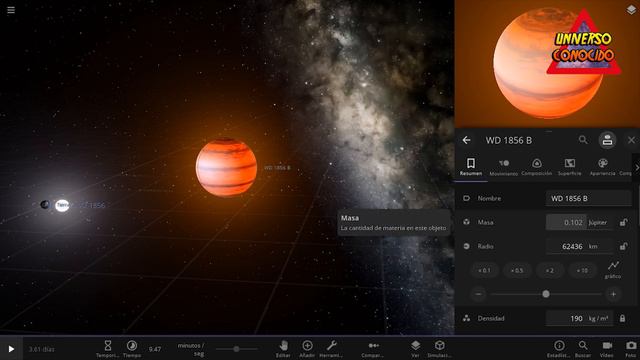
Task: Go back with the panel arrow
Action: coord(466,140)
